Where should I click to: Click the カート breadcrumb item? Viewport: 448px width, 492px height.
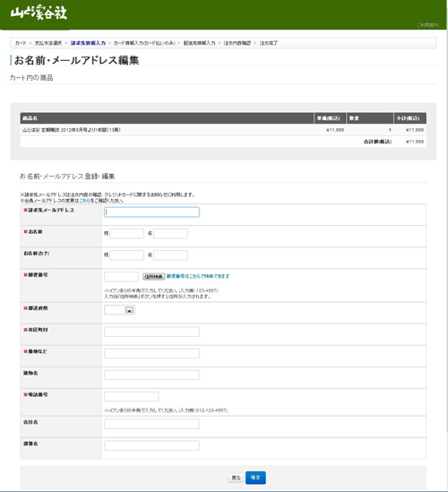pos(21,43)
